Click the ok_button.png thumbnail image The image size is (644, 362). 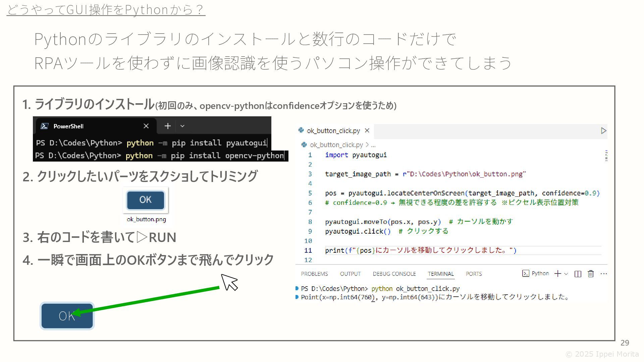click(x=146, y=200)
